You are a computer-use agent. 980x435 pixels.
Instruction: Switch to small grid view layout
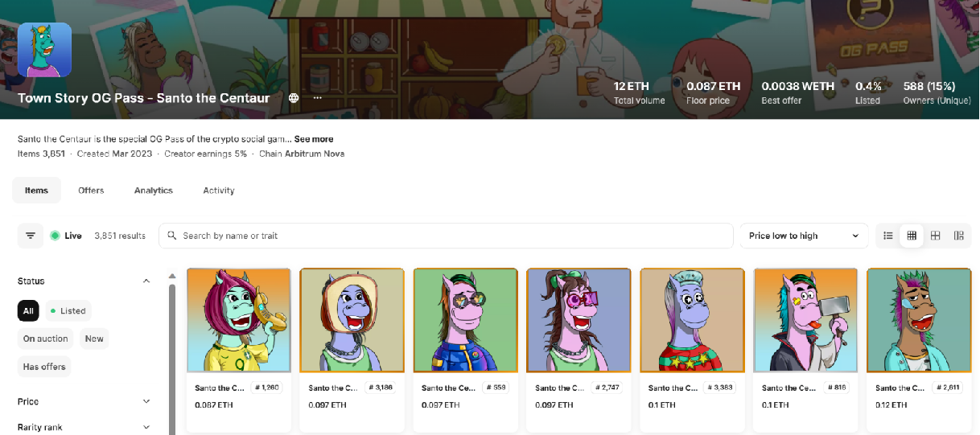912,236
